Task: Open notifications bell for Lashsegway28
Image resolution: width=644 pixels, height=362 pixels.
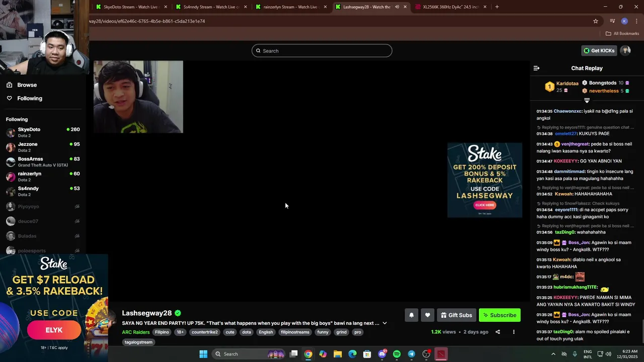Action: click(411, 315)
